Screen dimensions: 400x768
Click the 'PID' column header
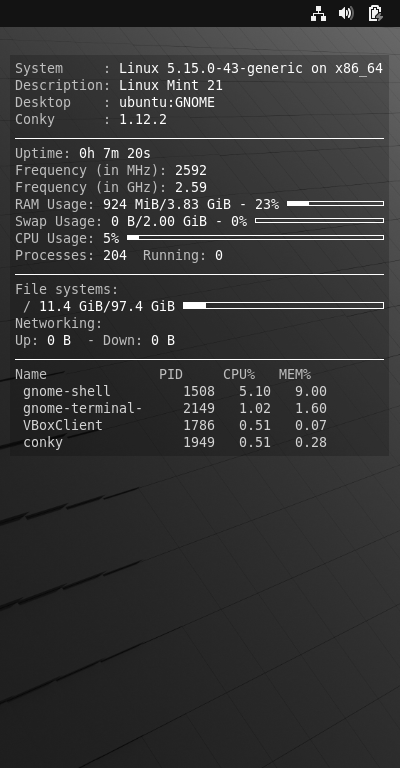[x=171, y=374]
